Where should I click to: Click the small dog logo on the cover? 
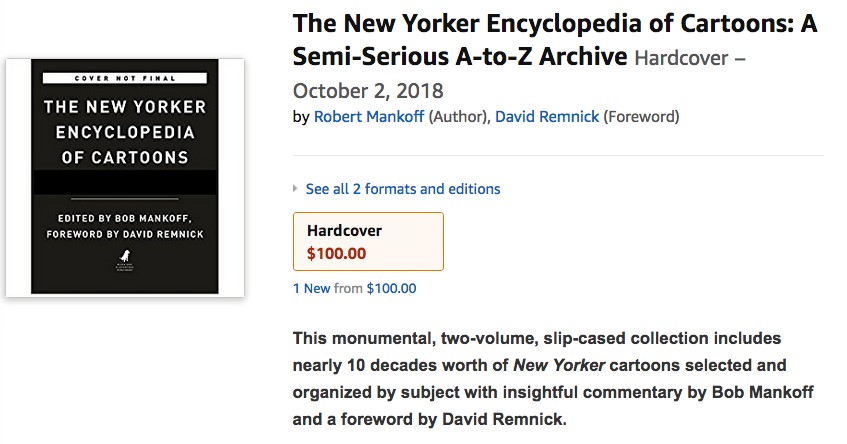124,264
